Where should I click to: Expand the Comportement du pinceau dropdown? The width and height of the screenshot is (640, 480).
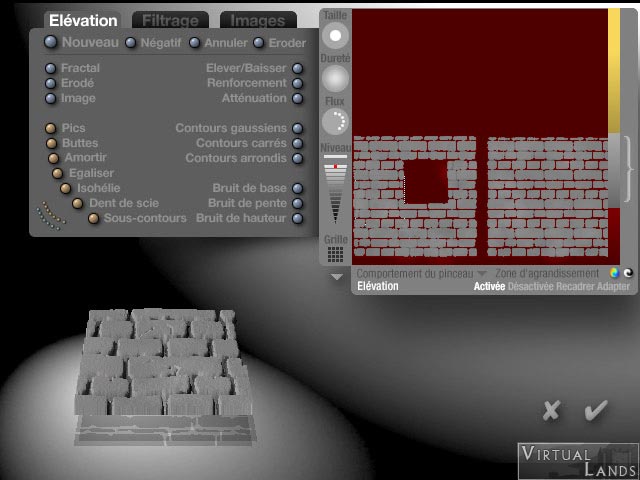coord(421,273)
